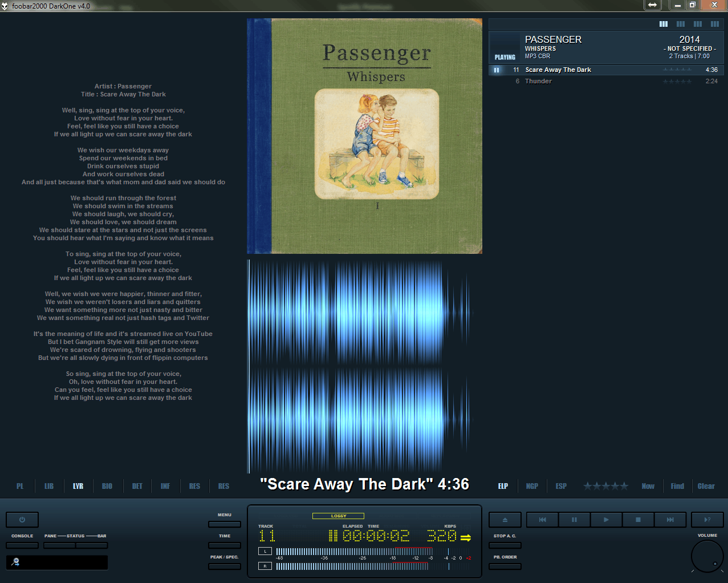
Task: Click the power button icon
Action: [x=22, y=520]
